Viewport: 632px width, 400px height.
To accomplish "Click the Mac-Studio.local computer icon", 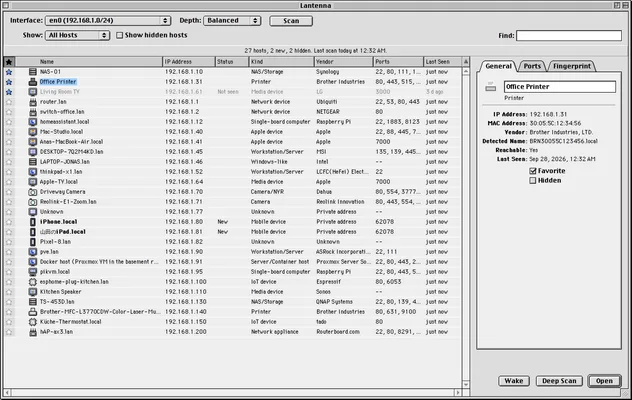I will pyautogui.click(x=33, y=132).
